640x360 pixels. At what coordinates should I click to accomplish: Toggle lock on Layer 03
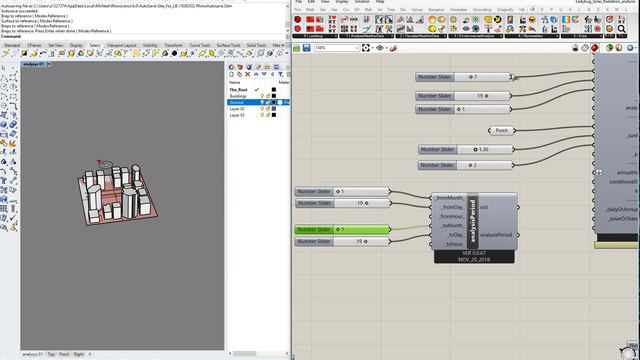(x=268, y=116)
